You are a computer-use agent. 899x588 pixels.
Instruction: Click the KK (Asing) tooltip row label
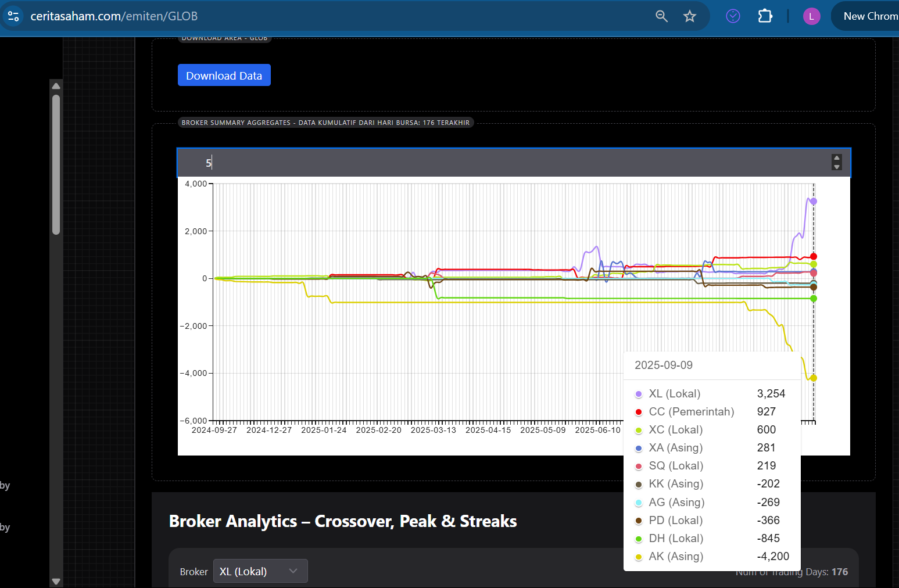coord(676,483)
